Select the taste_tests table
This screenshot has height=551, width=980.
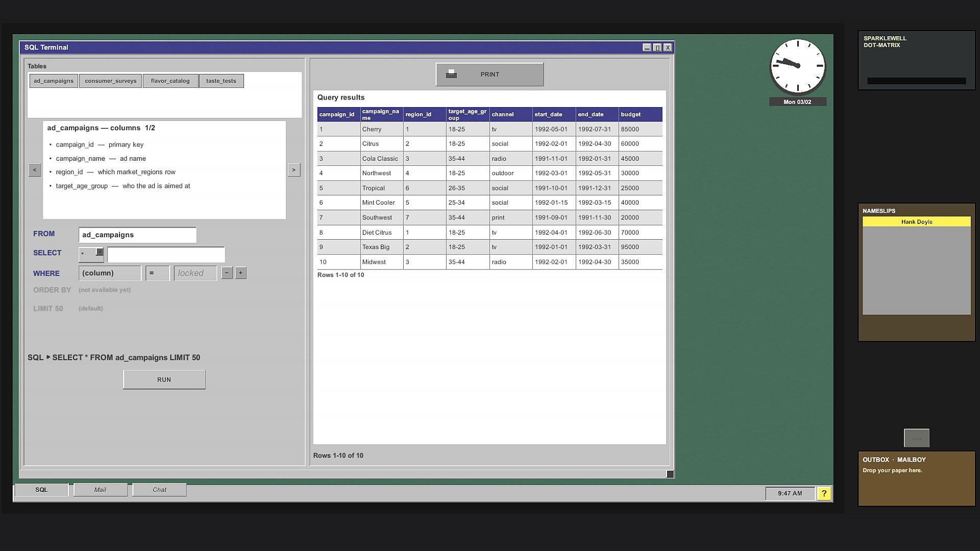tap(221, 81)
